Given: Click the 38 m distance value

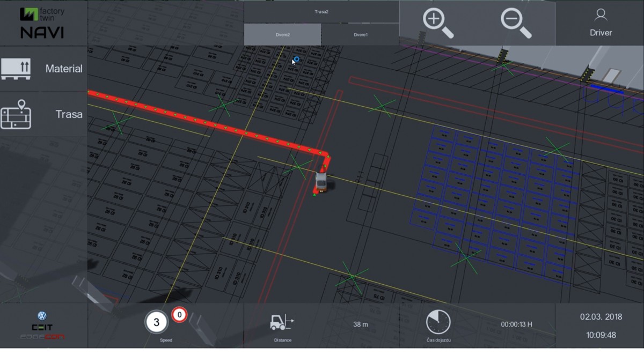Looking at the screenshot, I should click(361, 324).
